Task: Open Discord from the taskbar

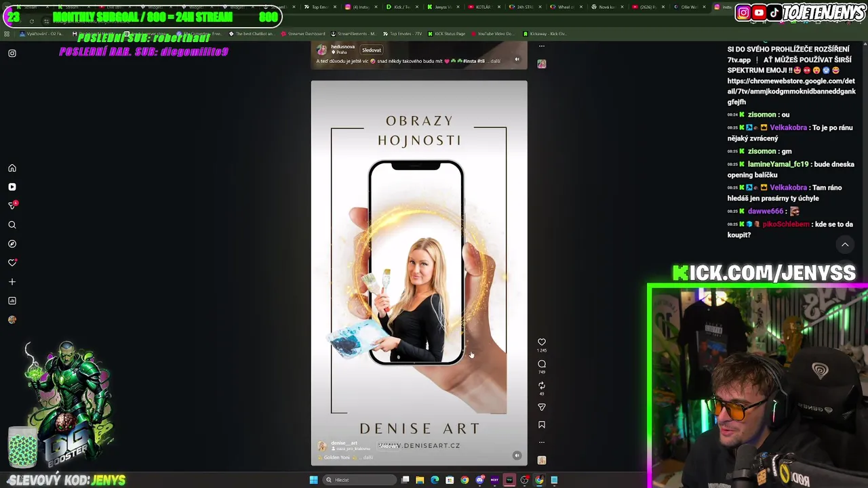Action: tap(479, 480)
